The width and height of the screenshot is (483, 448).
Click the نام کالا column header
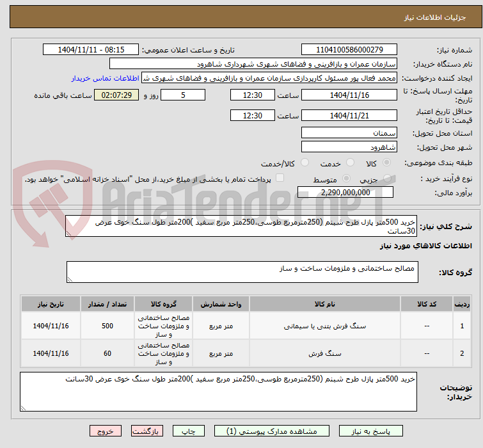point(325,305)
